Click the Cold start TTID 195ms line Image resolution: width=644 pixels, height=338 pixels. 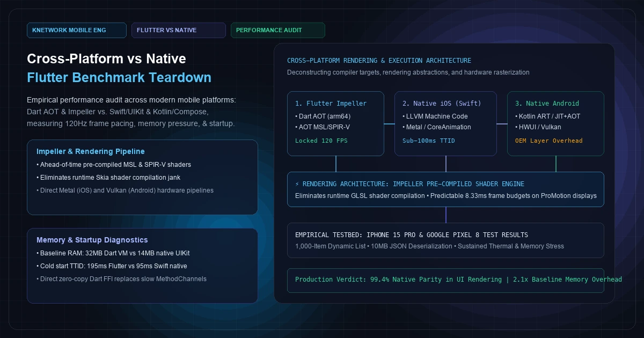pos(112,266)
